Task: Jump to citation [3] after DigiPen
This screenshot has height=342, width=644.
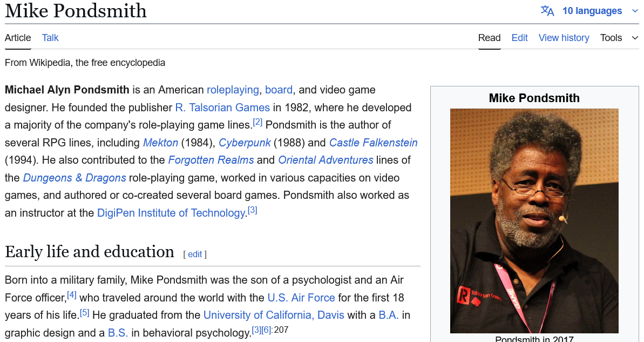Action: click(x=252, y=210)
